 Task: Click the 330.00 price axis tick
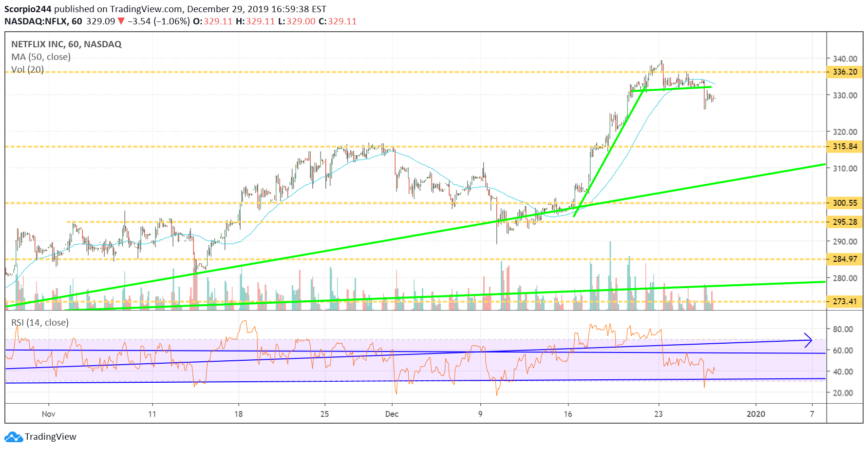coord(845,96)
